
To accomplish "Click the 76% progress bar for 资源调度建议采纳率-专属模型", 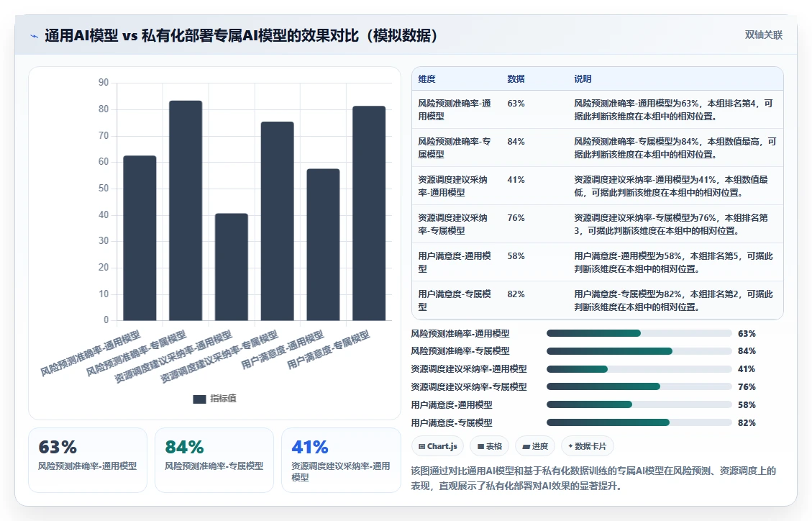I will pos(639,387).
